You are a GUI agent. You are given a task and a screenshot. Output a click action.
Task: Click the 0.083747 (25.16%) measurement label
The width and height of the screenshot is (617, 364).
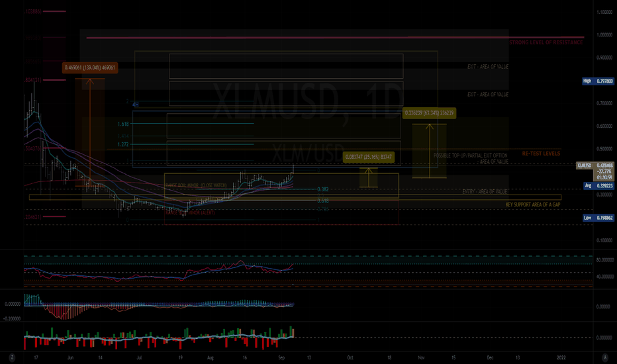tap(369, 157)
